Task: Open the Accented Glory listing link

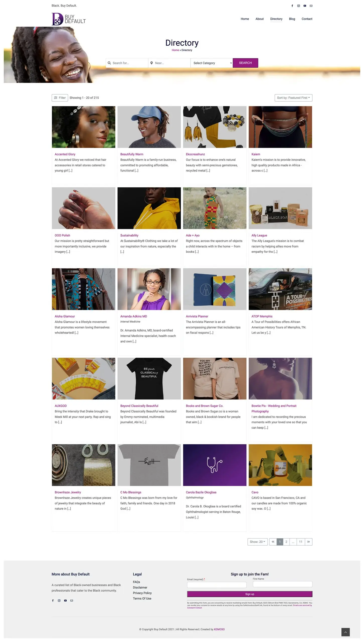Action: [x=65, y=154]
